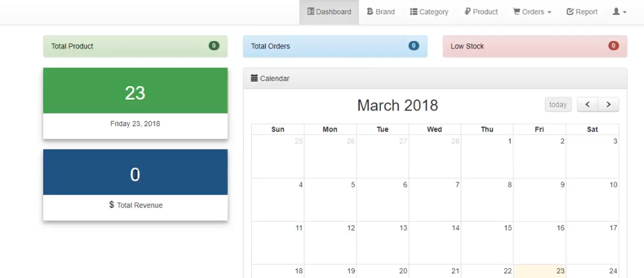Open the Report page
This screenshot has height=278, width=644.
point(582,12)
